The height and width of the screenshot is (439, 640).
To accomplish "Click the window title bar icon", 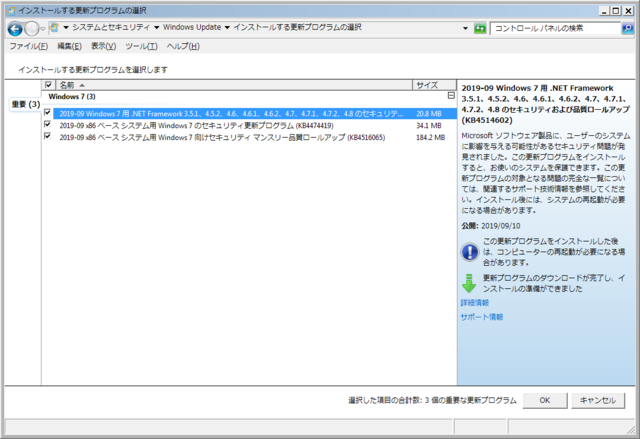I will 11,10.
